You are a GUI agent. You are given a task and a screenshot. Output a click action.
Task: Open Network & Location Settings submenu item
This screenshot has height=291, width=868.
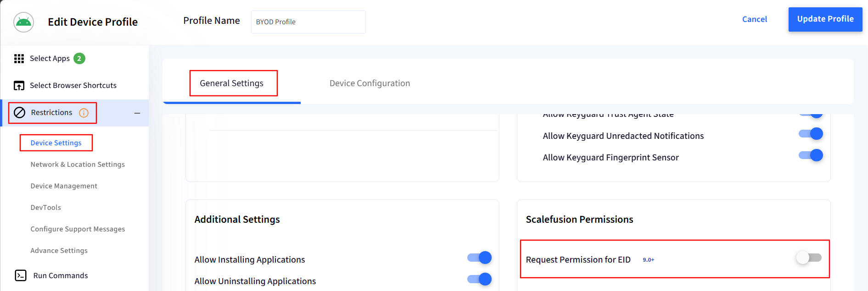(78, 165)
